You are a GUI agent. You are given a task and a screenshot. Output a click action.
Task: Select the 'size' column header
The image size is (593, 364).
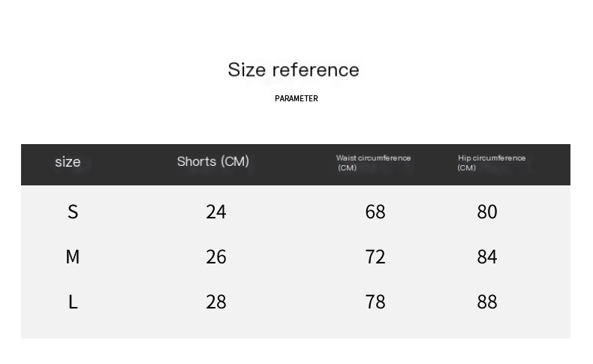click(68, 162)
